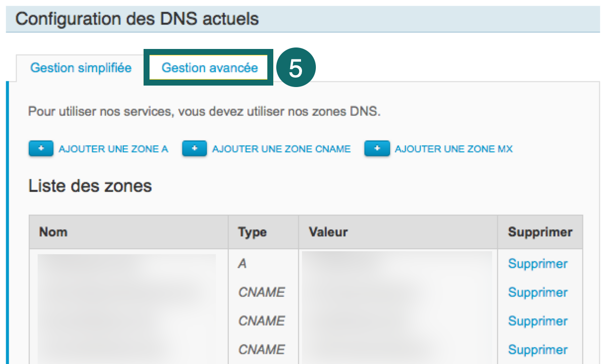Click the plus icon for adding CNAME zone

click(195, 149)
